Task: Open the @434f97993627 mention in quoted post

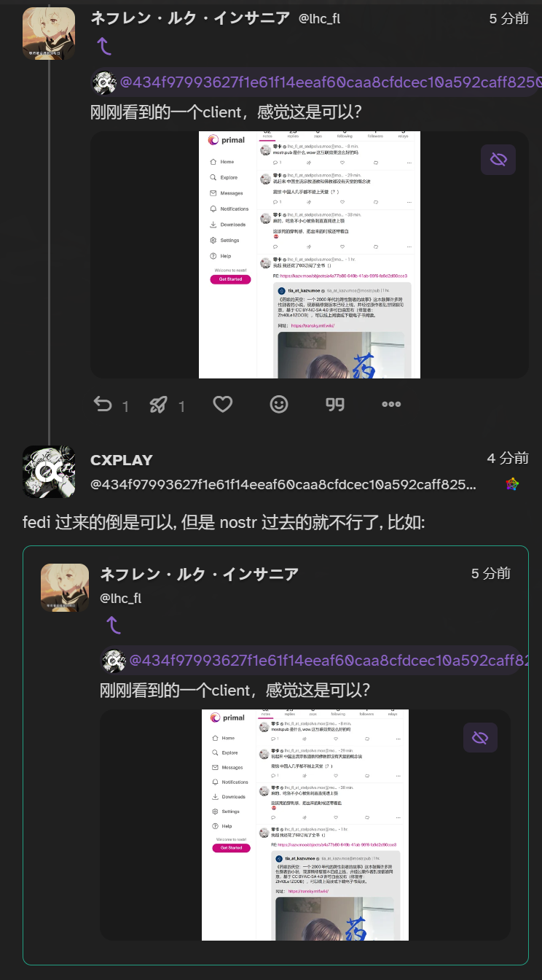Action: click(329, 661)
